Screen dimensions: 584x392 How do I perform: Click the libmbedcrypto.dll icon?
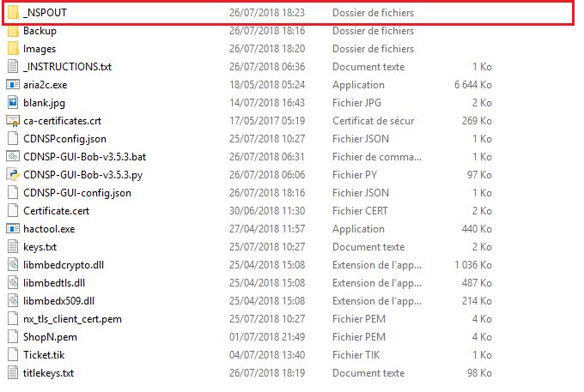pos(13,265)
